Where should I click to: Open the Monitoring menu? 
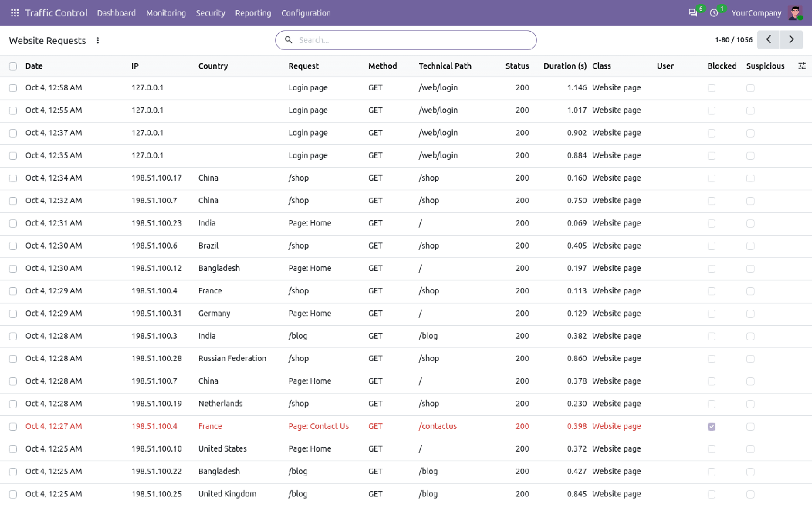point(166,13)
